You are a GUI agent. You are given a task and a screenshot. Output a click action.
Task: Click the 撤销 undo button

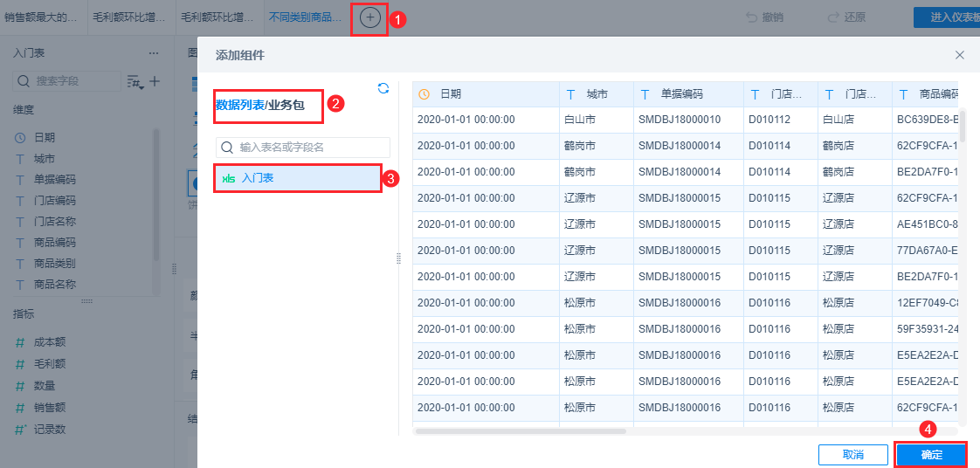pos(765,17)
